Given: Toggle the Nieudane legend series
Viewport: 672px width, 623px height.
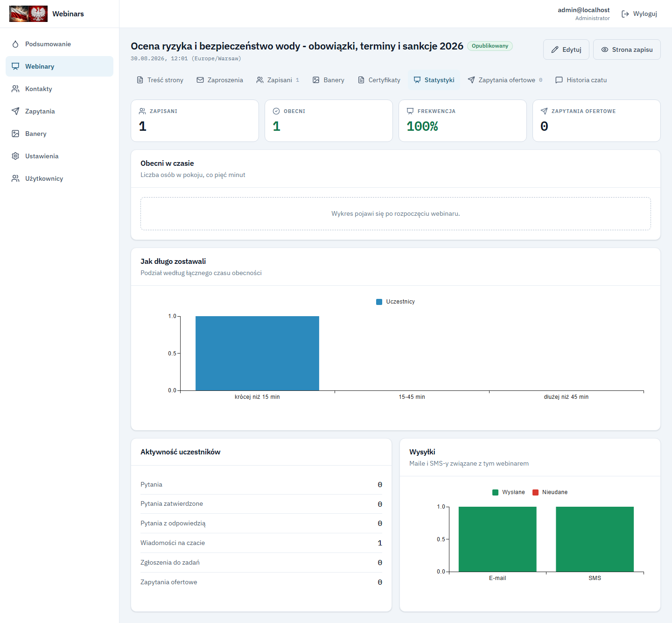Looking at the screenshot, I should click(550, 492).
